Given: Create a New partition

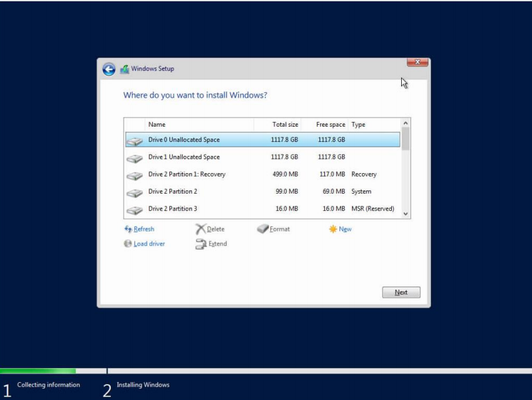Looking at the screenshot, I should point(345,229).
